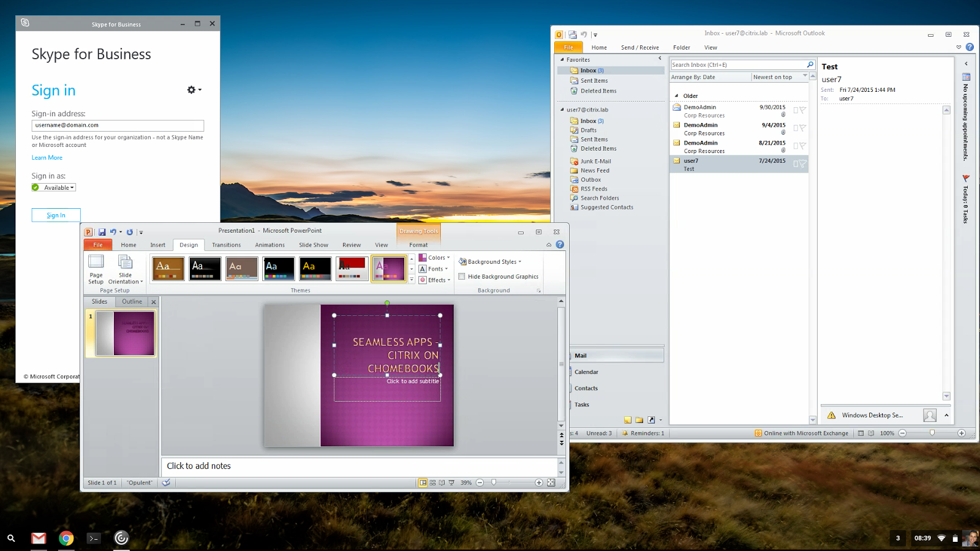Open Slide Orientation in PowerPoint ribbon
Image resolution: width=980 pixels, height=551 pixels.
(126, 269)
